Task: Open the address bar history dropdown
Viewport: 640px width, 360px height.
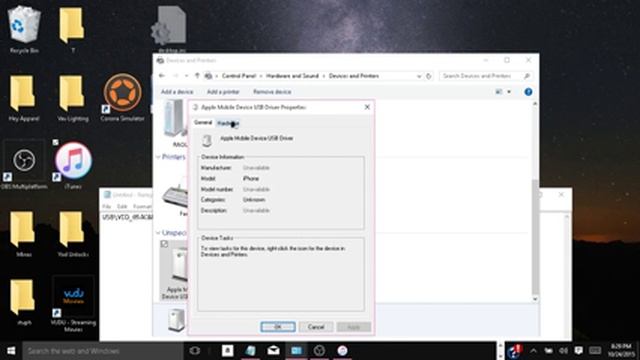Action: 419,76
